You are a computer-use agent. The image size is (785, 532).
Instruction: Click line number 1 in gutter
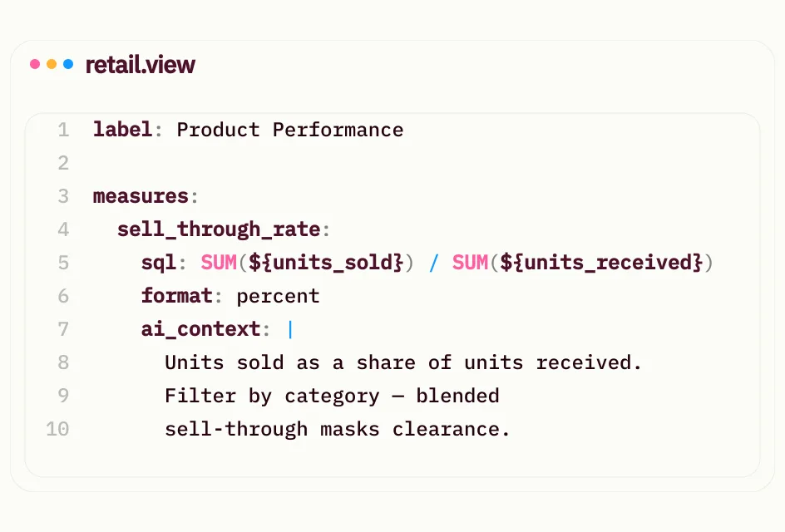pyautogui.click(x=63, y=130)
